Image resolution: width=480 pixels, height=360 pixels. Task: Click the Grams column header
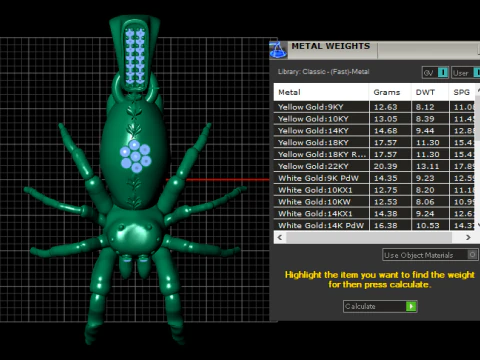point(390,92)
